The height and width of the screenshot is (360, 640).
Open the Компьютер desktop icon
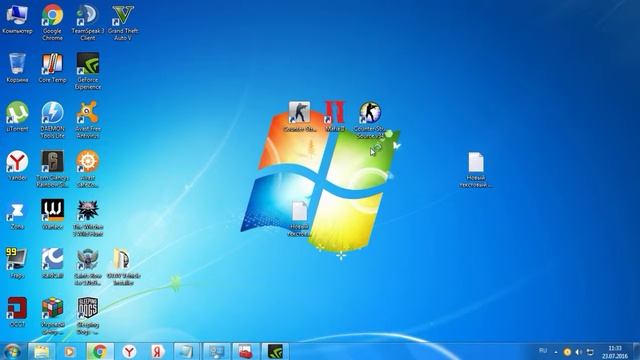(17, 20)
